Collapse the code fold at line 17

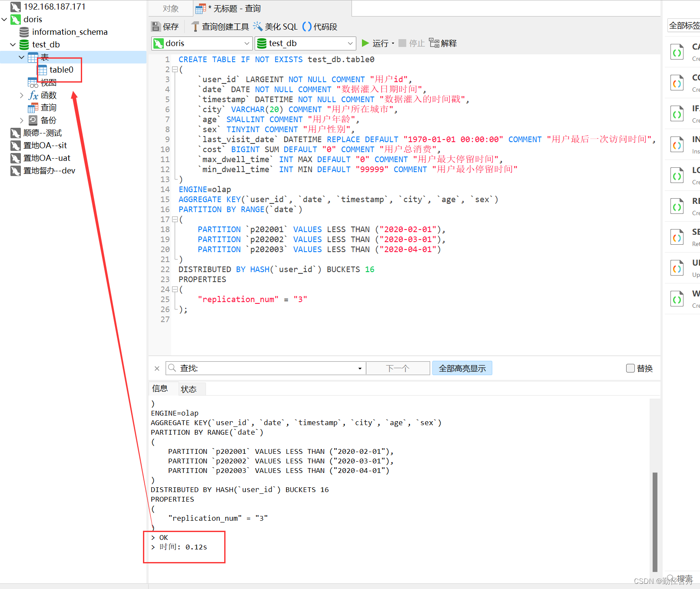[x=175, y=219]
